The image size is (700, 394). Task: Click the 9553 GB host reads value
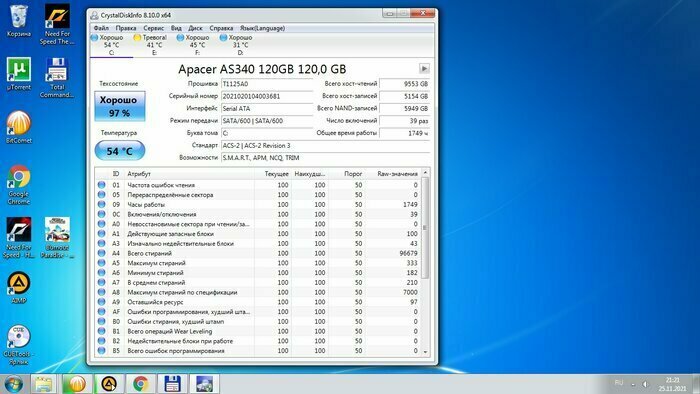coord(404,84)
